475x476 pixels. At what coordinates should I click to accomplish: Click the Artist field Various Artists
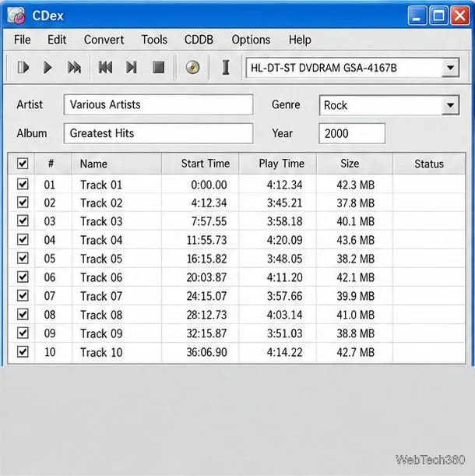(x=158, y=104)
